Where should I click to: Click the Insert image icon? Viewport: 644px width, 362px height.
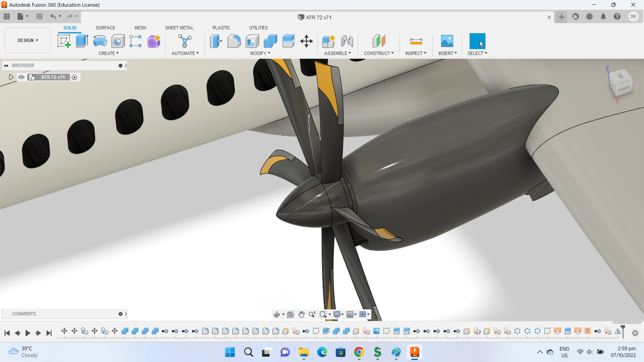click(447, 41)
